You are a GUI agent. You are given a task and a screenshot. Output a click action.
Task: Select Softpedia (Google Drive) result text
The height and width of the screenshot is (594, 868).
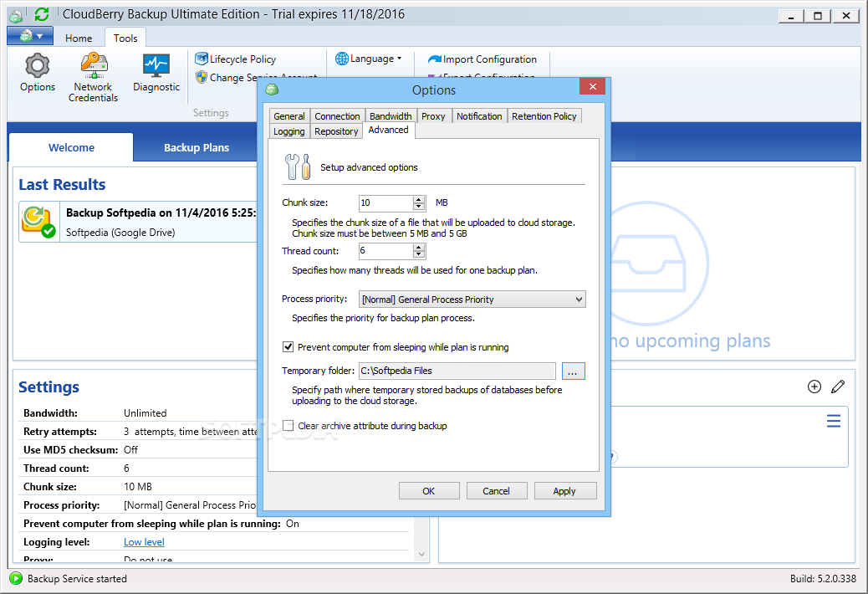[x=120, y=233]
